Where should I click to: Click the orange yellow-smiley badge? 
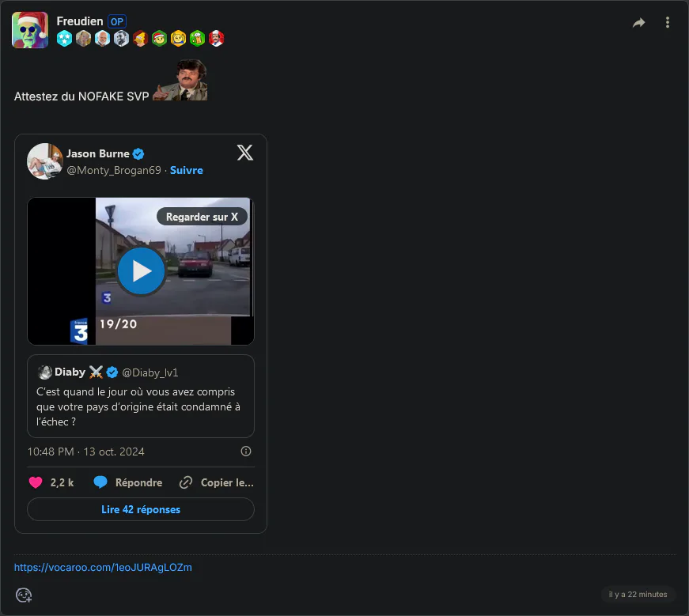pyautogui.click(x=179, y=39)
